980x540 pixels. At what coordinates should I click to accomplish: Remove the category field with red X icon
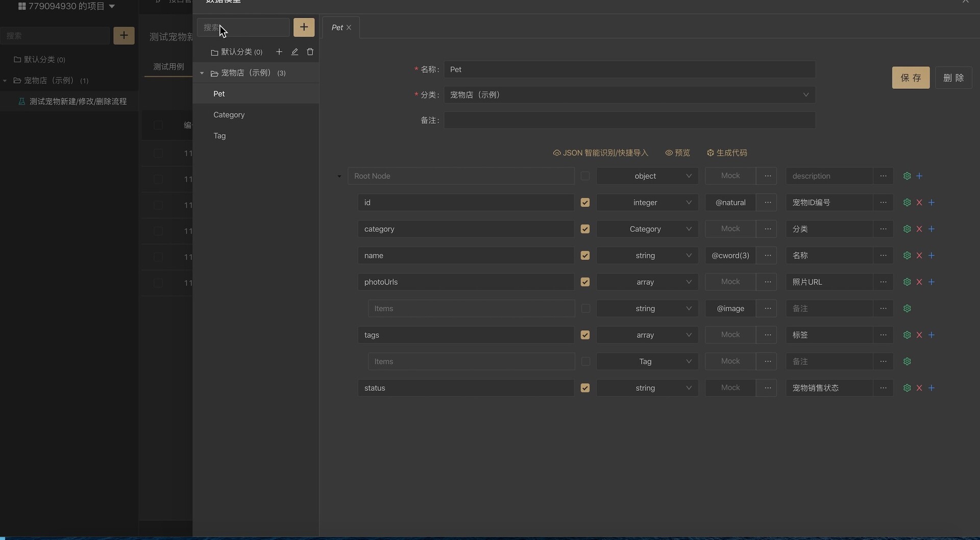tap(919, 229)
